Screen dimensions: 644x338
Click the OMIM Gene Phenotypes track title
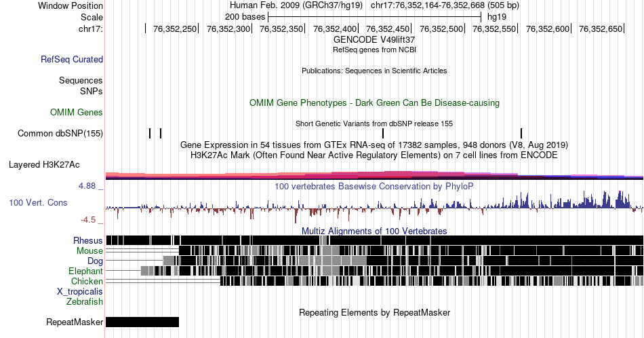click(x=374, y=102)
